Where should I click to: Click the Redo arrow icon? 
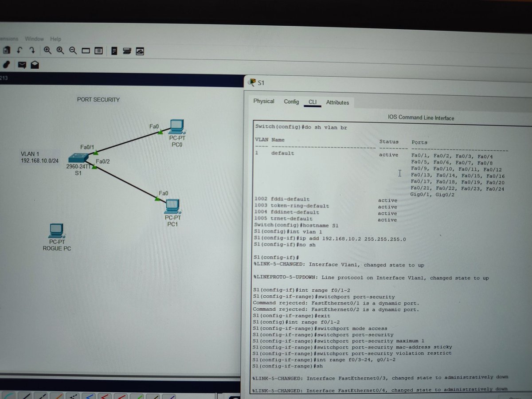coord(31,50)
